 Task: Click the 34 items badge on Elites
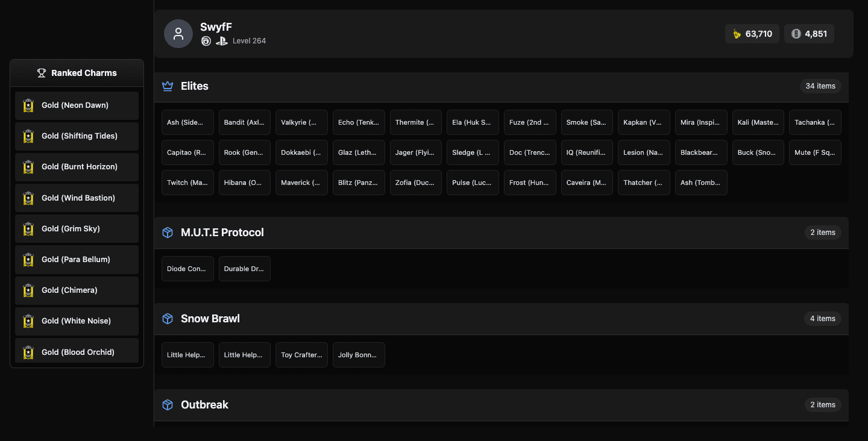[x=820, y=86]
